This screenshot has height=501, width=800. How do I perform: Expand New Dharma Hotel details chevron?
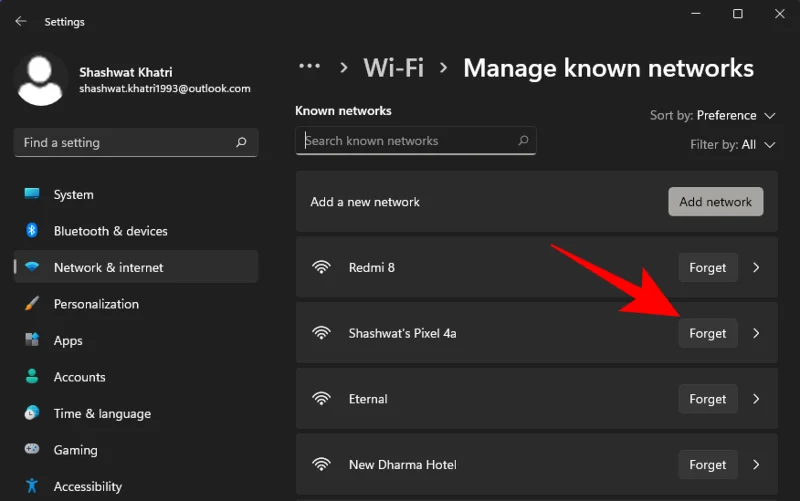pos(756,465)
